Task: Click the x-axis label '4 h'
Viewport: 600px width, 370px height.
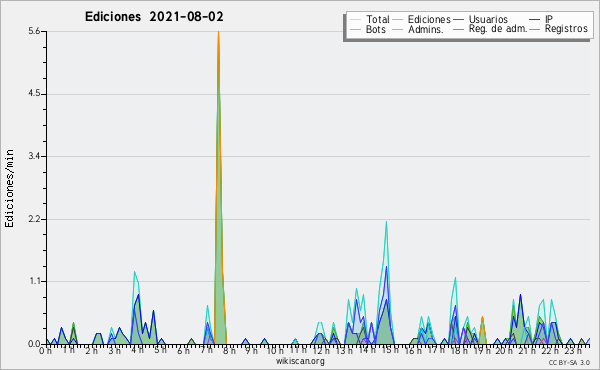Action: click(137, 350)
